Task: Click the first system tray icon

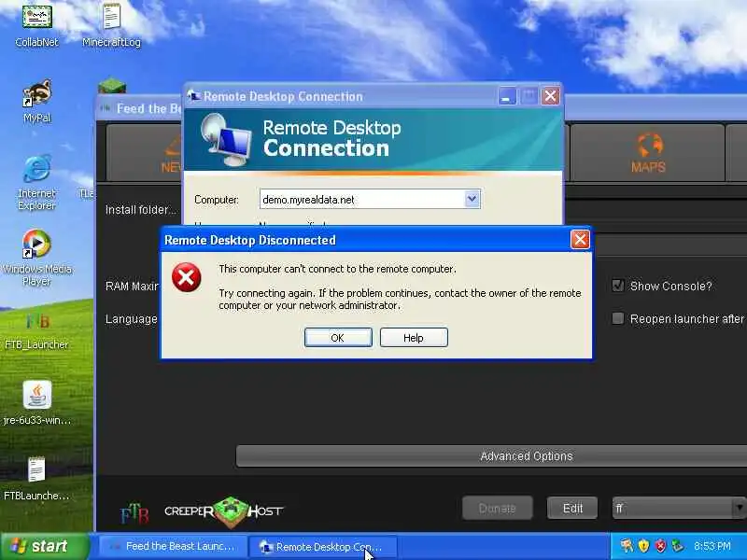Action: point(627,546)
